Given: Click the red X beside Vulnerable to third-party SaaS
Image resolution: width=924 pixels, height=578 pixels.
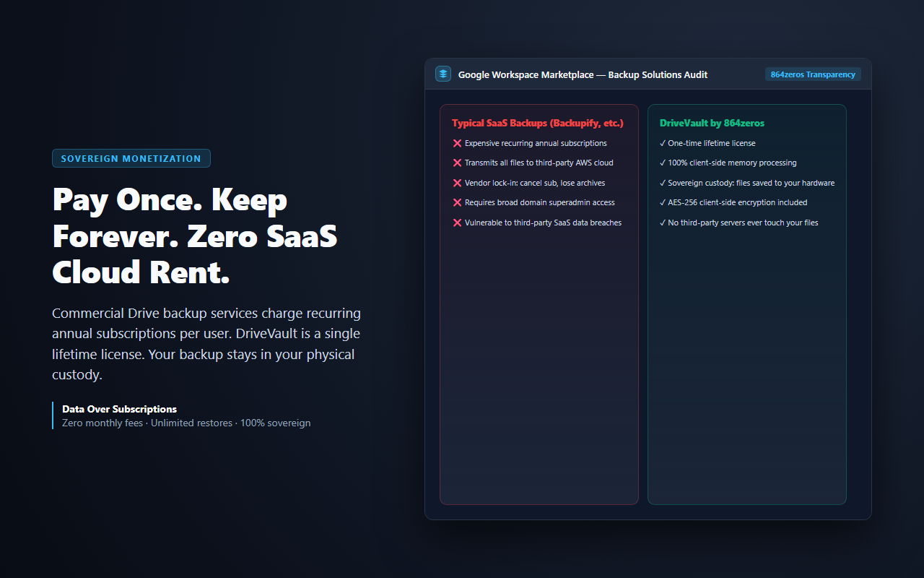Looking at the screenshot, I should click(457, 223).
